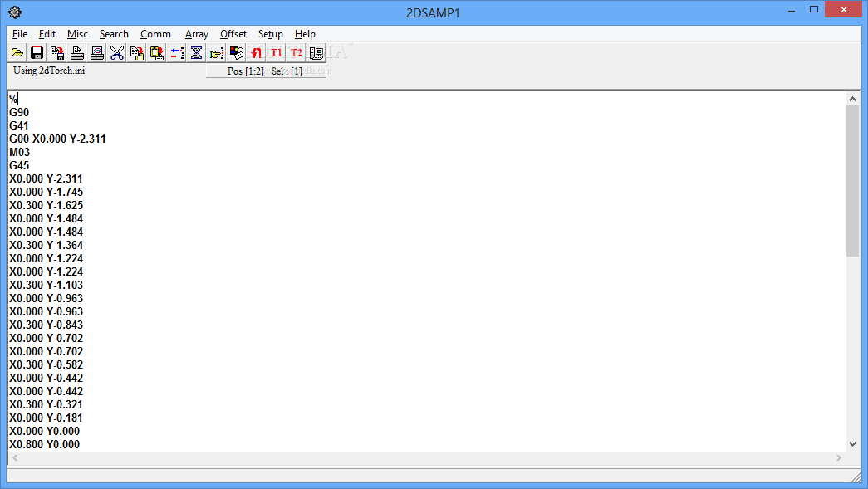
Task: Click the vertical scrollbar up arrow
Action: 852,99
